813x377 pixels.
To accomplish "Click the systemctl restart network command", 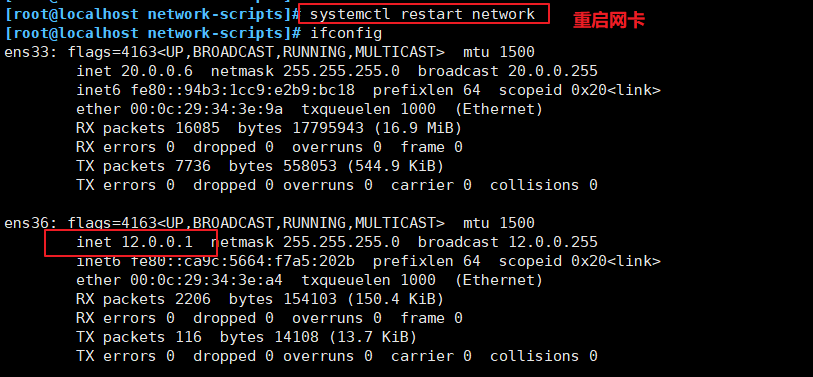I will tap(423, 14).
